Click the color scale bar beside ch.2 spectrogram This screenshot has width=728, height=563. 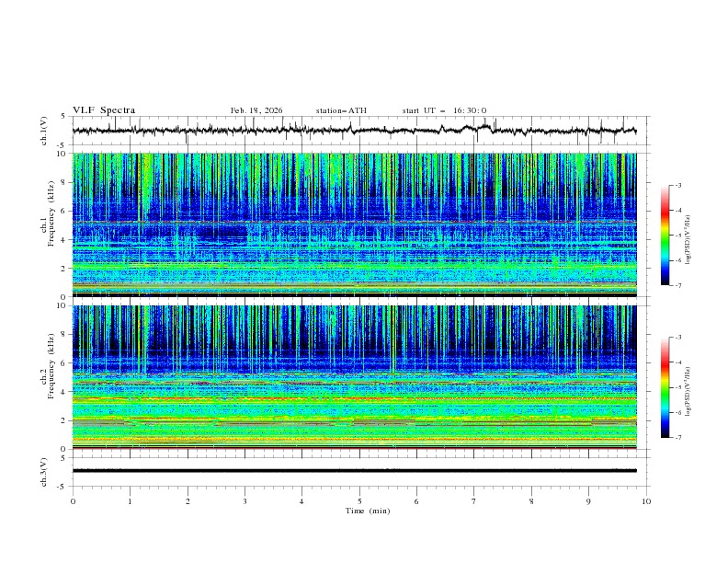pyautogui.click(x=665, y=387)
